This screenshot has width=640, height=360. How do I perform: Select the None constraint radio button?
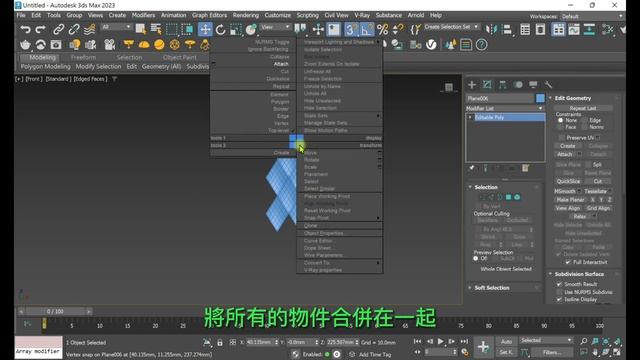pyautogui.click(x=560, y=120)
